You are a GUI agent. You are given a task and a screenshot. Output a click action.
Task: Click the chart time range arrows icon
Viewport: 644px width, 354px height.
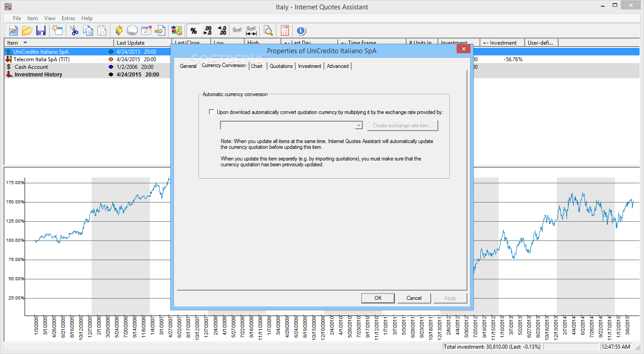(251, 30)
